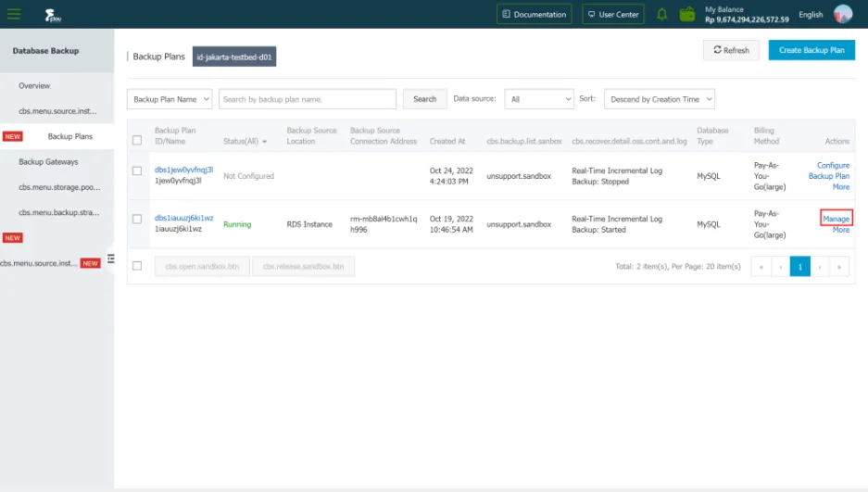Click the Create Backup Plan button

[811, 50]
